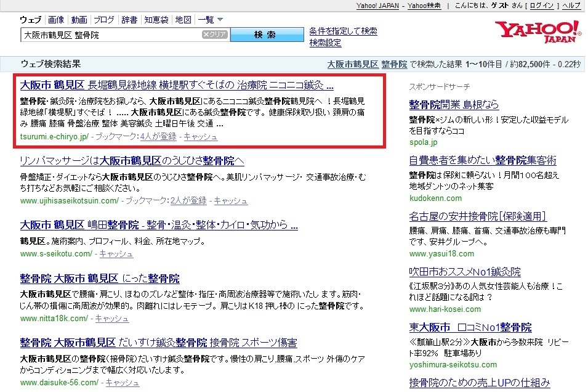Open キャッシュ for nitta18k.com result

click(x=111, y=319)
